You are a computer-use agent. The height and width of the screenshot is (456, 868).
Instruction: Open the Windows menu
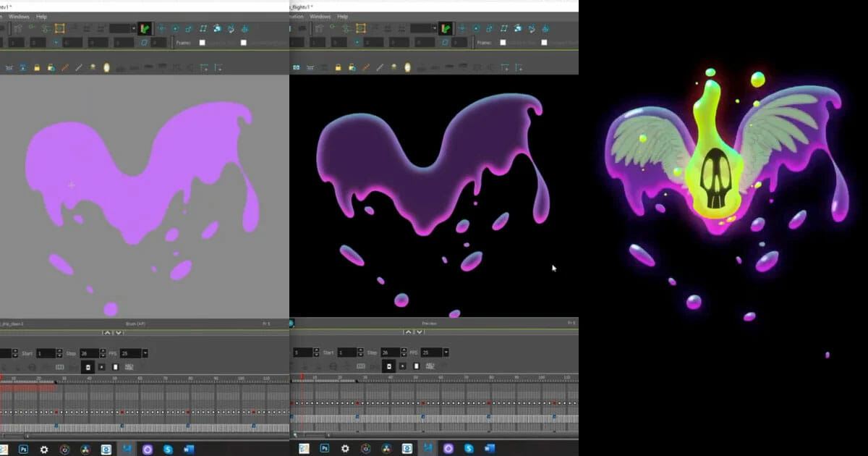[x=20, y=16]
